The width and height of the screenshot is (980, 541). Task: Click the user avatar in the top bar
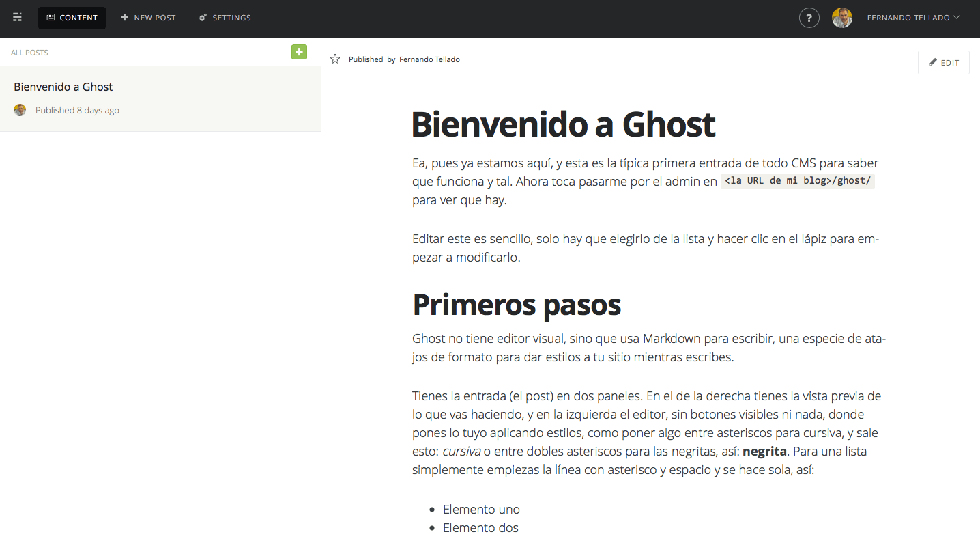(x=841, y=18)
